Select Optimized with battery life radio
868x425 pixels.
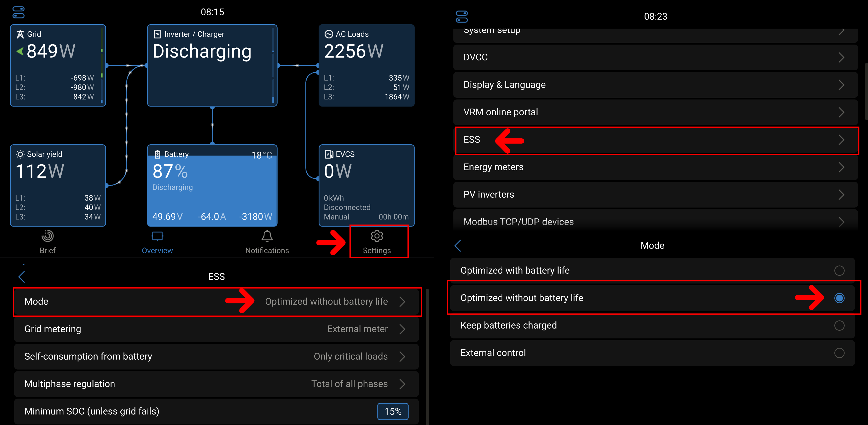839,271
